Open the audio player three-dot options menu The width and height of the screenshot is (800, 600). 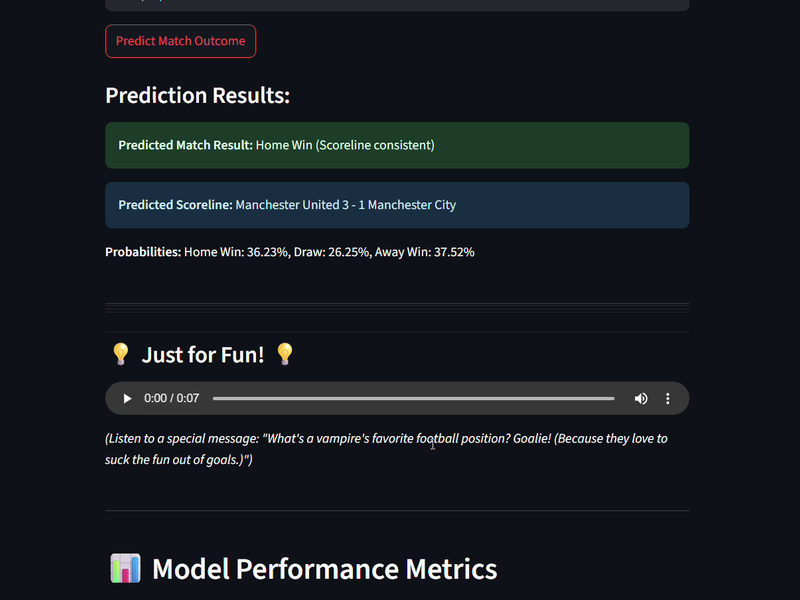click(x=667, y=398)
